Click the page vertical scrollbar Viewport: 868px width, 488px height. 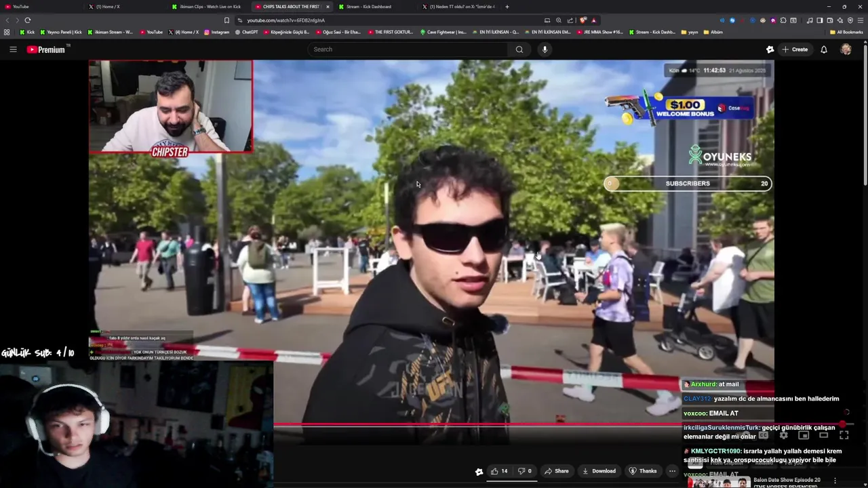pos(865,115)
